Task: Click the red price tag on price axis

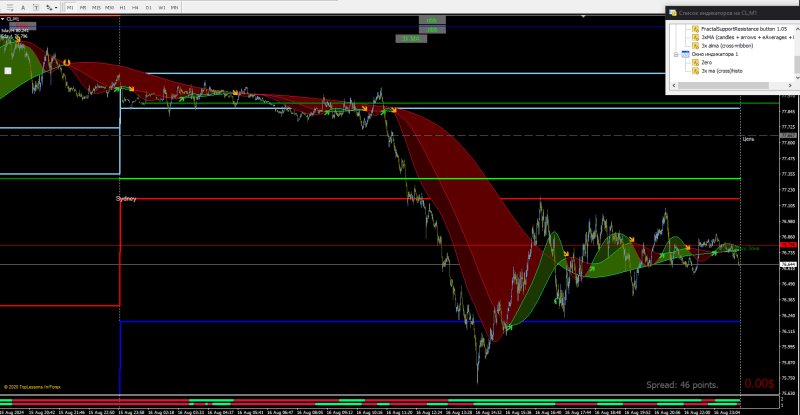Action: tap(788, 245)
